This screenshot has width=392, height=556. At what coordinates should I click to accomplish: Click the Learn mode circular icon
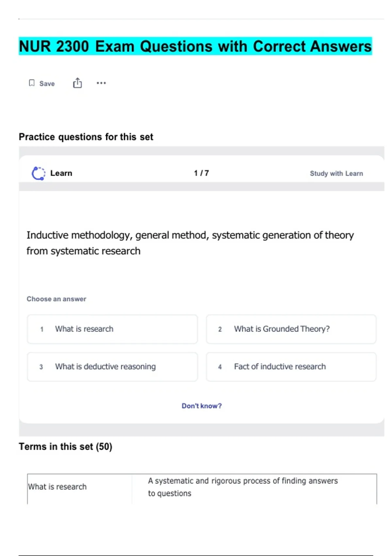[38, 173]
